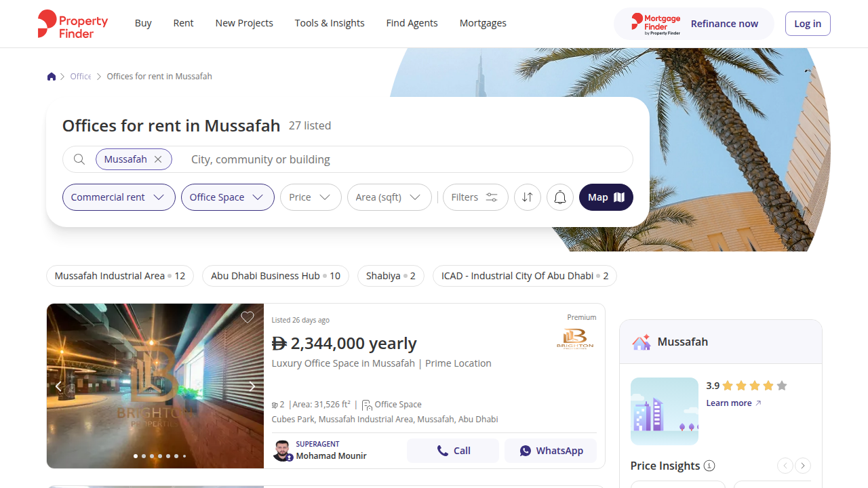Click the Premium listing badge
Viewport: 868px width, 488px height.
pyautogui.click(x=582, y=317)
